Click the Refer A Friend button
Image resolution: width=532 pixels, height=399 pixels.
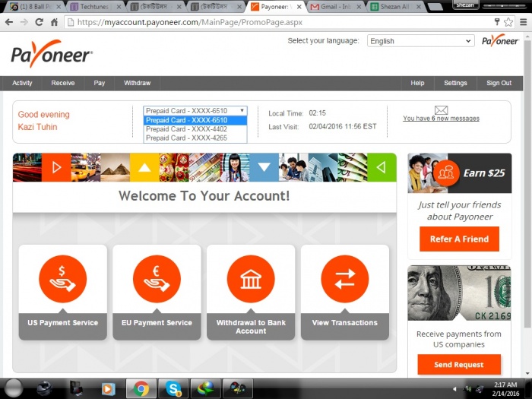tap(459, 239)
